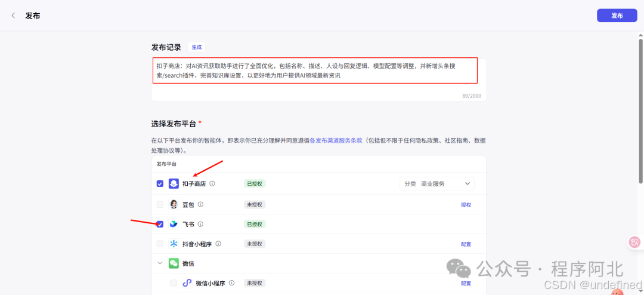Screen dimensions: 644x295
Task: Click 生成 to generate publish record
Action: click(x=197, y=47)
